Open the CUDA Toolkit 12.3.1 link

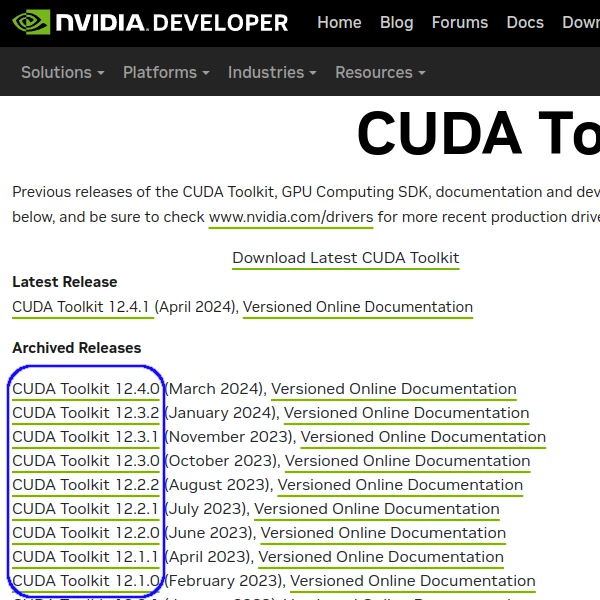[86, 437]
